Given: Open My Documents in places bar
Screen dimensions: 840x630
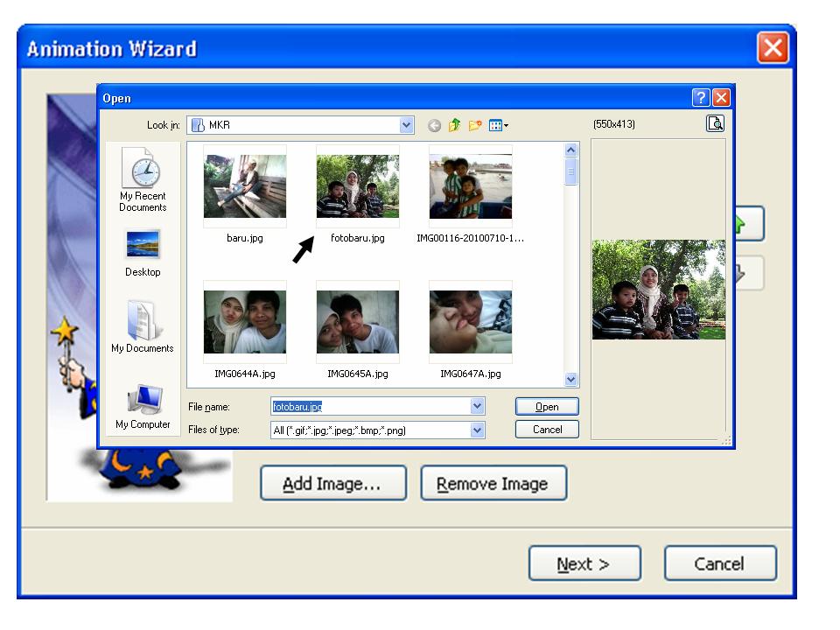Looking at the screenshot, I should tap(143, 326).
